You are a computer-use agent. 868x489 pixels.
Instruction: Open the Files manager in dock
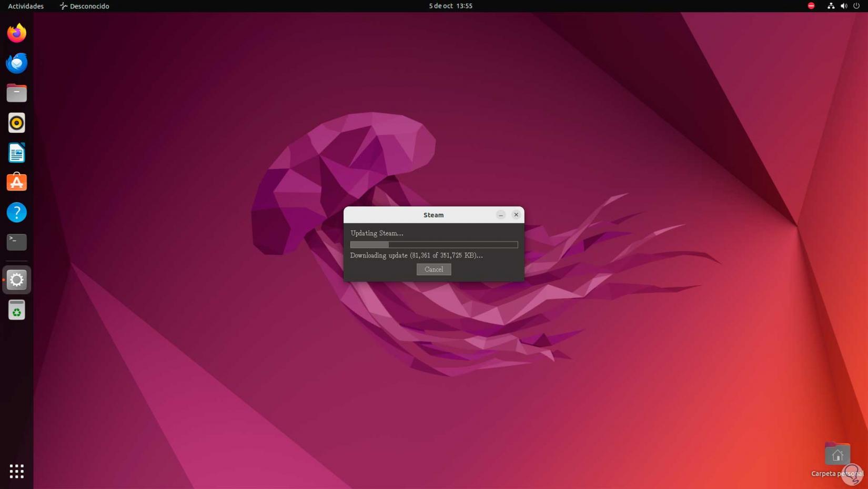tap(17, 93)
